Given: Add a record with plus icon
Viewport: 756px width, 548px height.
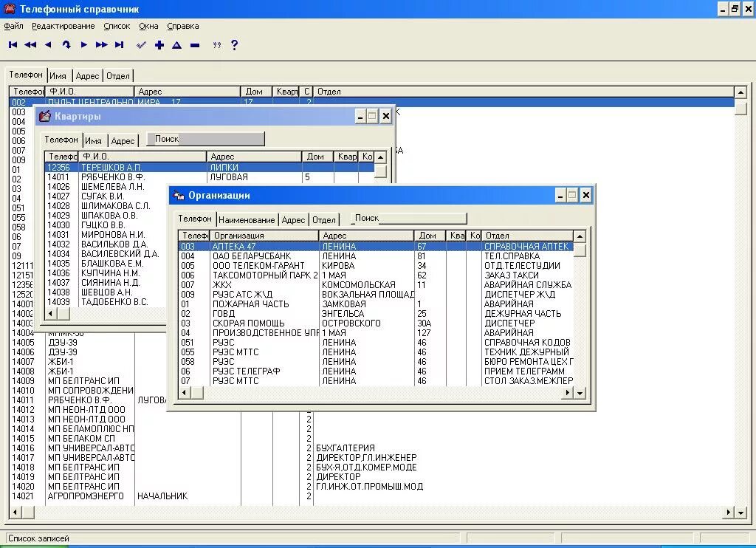Looking at the screenshot, I should click(159, 45).
